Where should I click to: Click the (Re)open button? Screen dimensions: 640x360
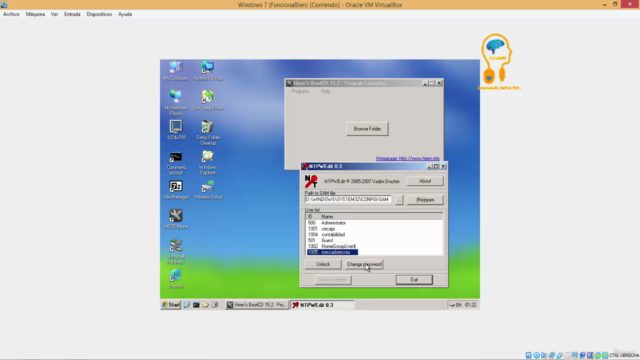coord(425,200)
